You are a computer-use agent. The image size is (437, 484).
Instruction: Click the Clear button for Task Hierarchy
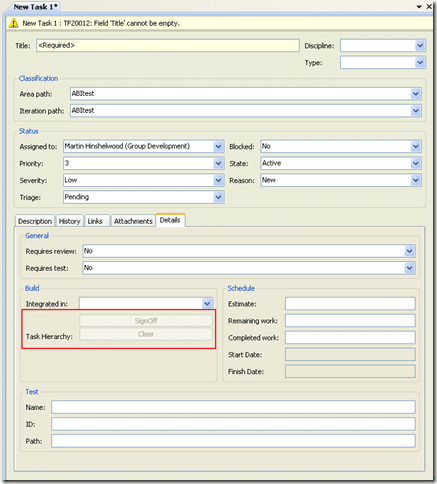pyautogui.click(x=146, y=334)
